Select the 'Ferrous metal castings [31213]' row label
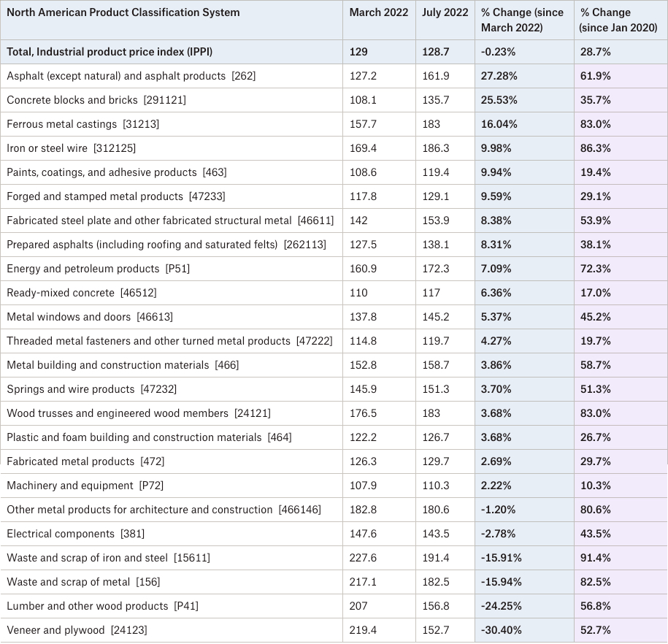Screen dimensions: 668x644 point(82,124)
